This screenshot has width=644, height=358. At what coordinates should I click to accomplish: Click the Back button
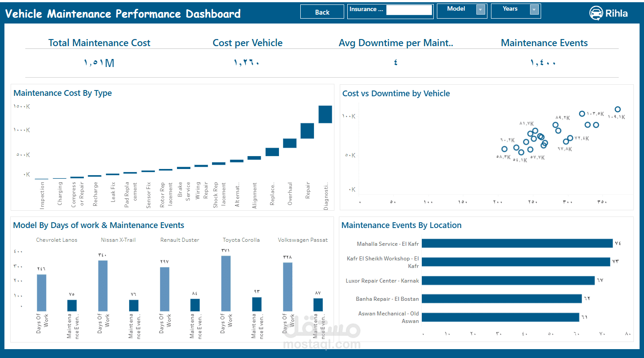coord(322,12)
